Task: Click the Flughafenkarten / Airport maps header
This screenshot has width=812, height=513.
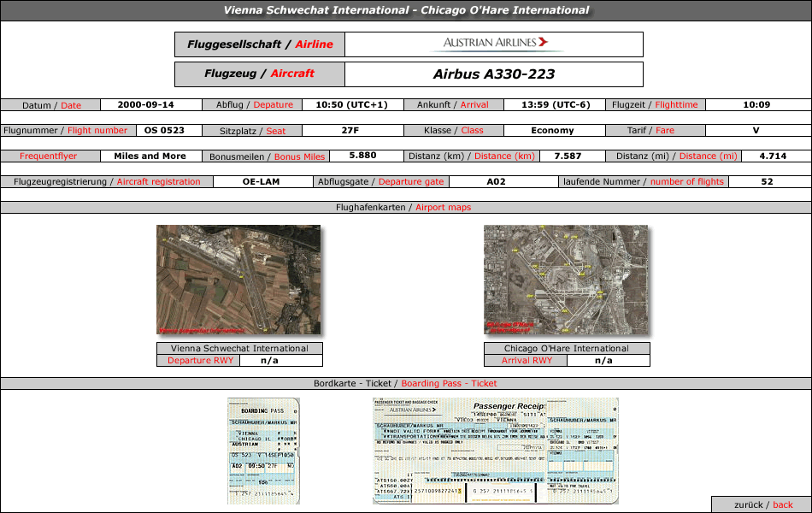Action: click(x=405, y=208)
